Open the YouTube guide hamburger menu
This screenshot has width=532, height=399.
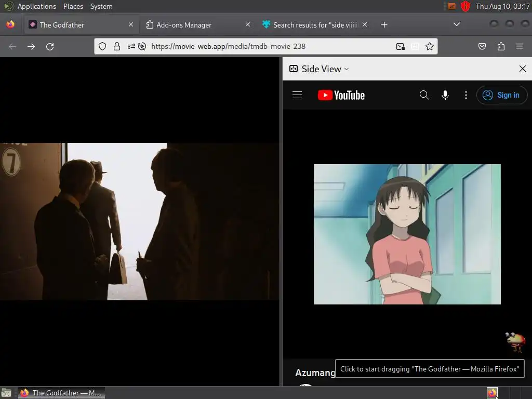[297, 95]
